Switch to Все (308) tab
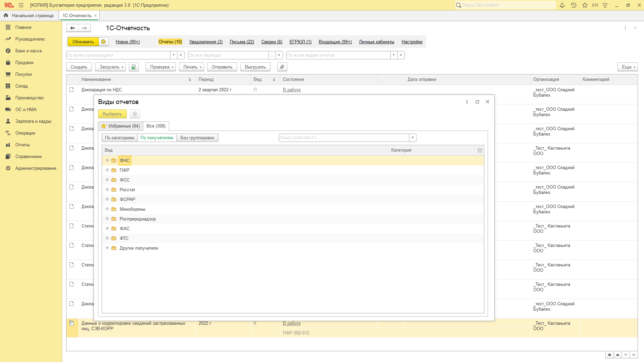The height and width of the screenshot is (362, 644). [x=156, y=126]
